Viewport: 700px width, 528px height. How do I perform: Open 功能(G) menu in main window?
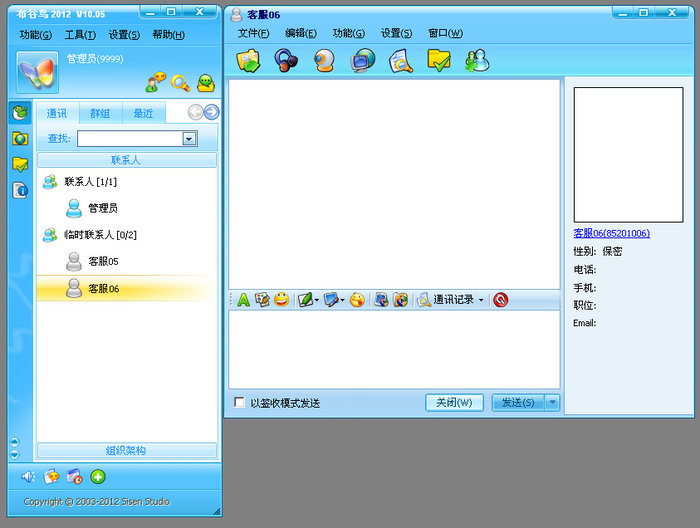click(36, 35)
